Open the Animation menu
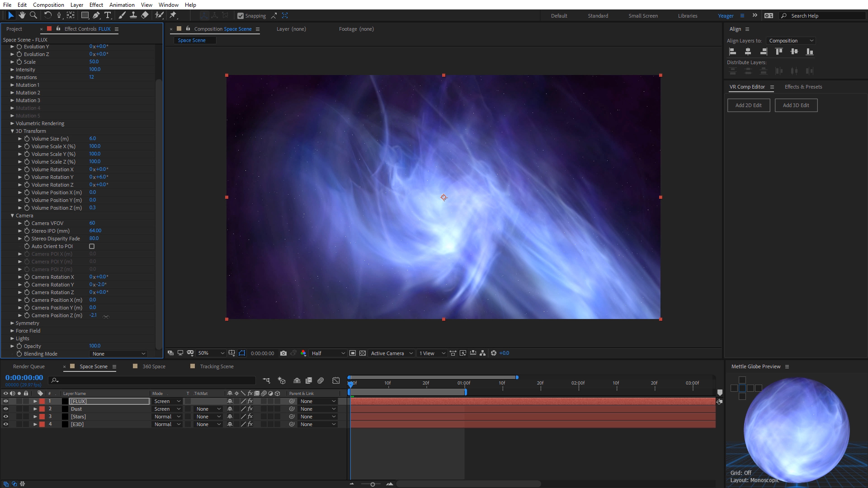868x488 pixels. 122,5
